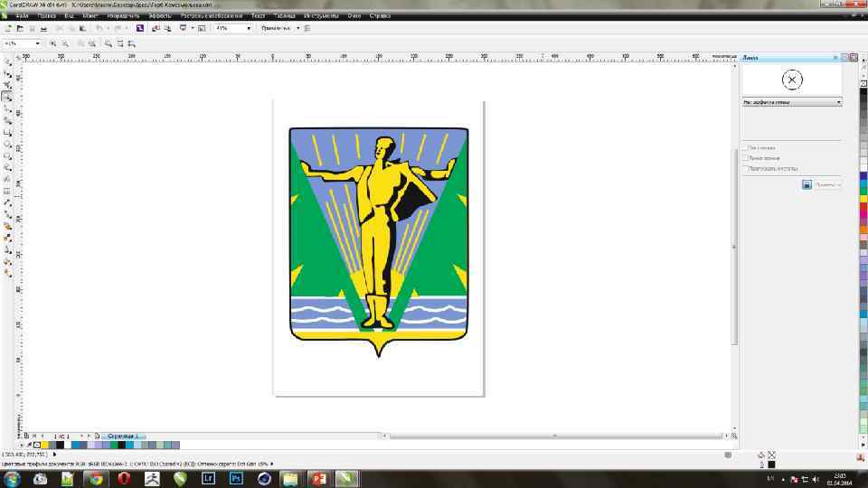Toggle the checkbox below Точка зрения
The image size is (868, 488).
coord(746,168)
